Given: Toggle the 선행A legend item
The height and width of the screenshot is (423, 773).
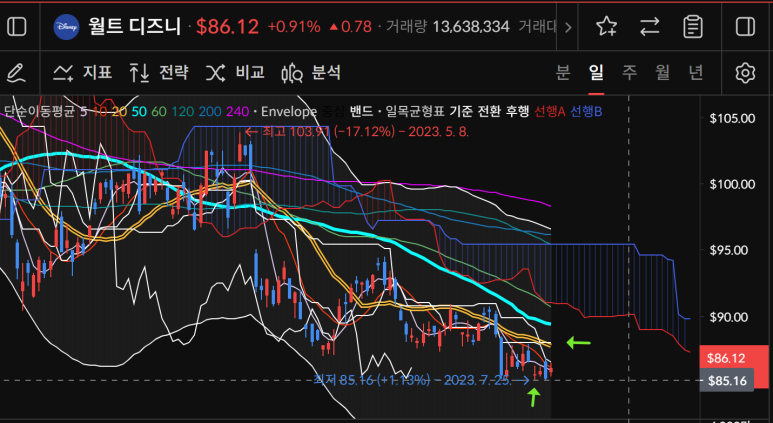Looking at the screenshot, I should tap(550, 111).
